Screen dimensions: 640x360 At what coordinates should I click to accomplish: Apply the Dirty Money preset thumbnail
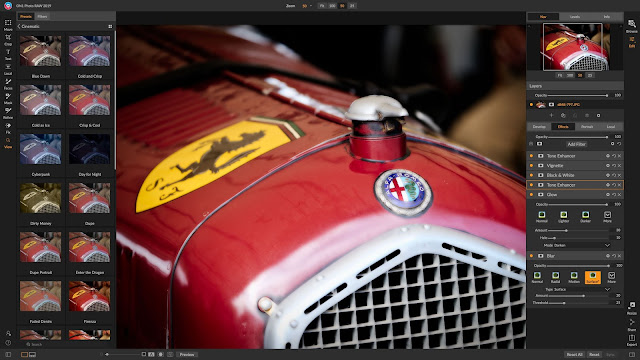[x=40, y=198]
